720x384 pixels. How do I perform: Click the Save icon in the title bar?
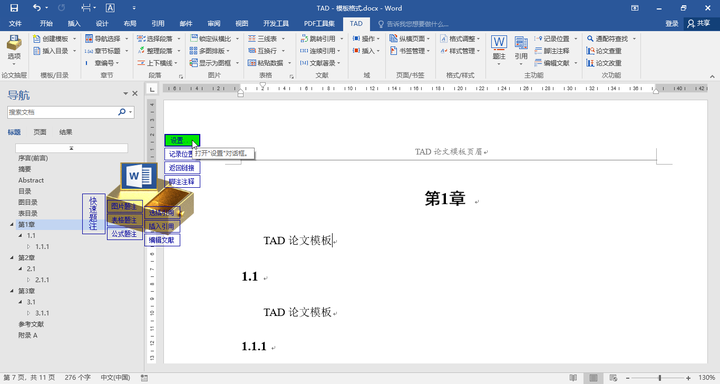point(14,8)
